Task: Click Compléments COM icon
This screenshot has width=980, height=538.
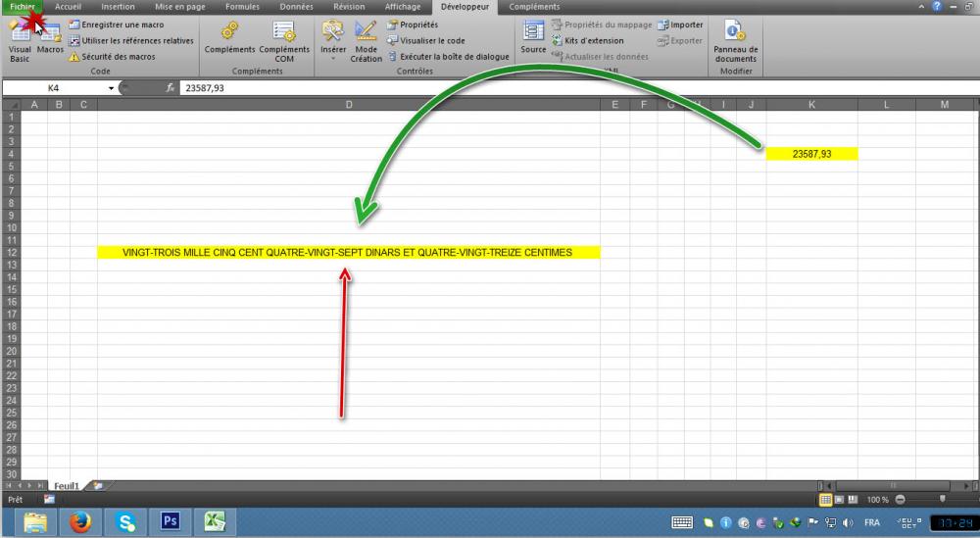Action: [x=284, y=30]
